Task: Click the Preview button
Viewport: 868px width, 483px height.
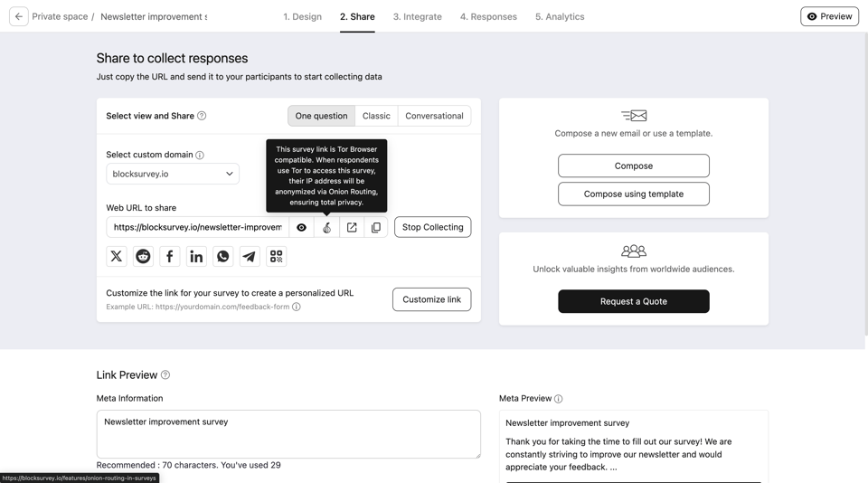Action: pos(829,16)
